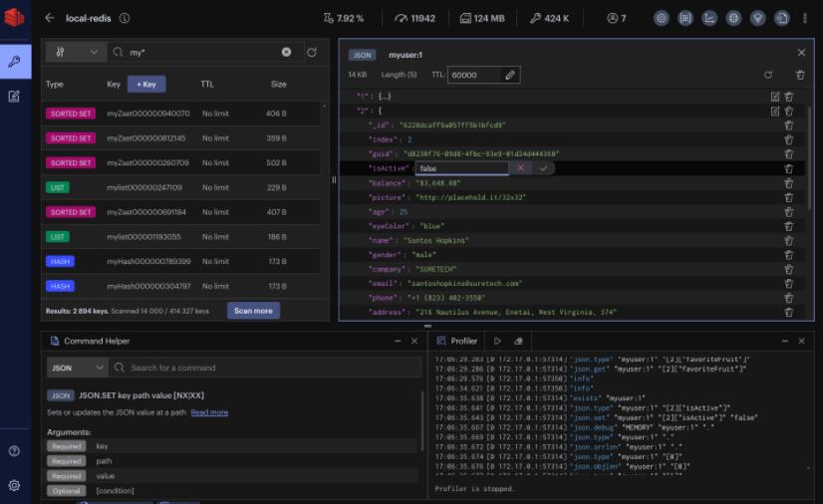
Task: Select the Profiler tab
Action: coord(458,341)
